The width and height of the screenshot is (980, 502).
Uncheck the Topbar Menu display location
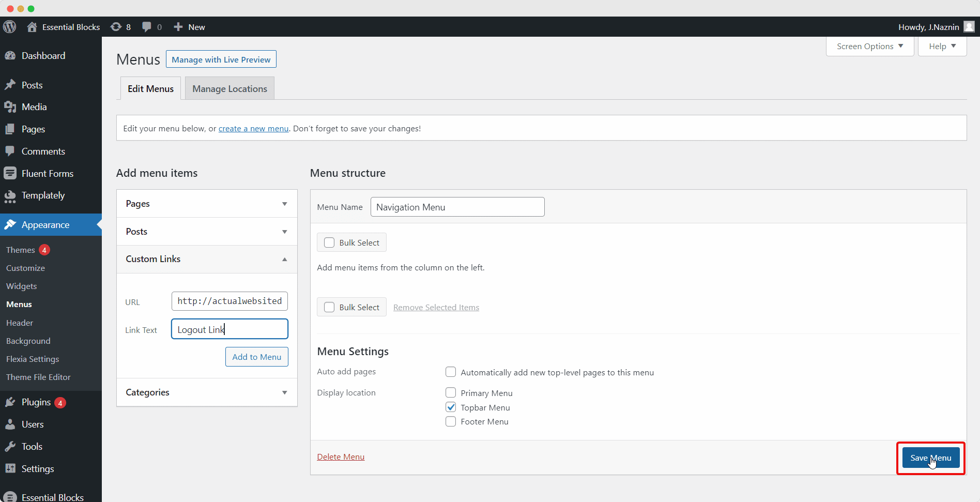tap(450, 407)
